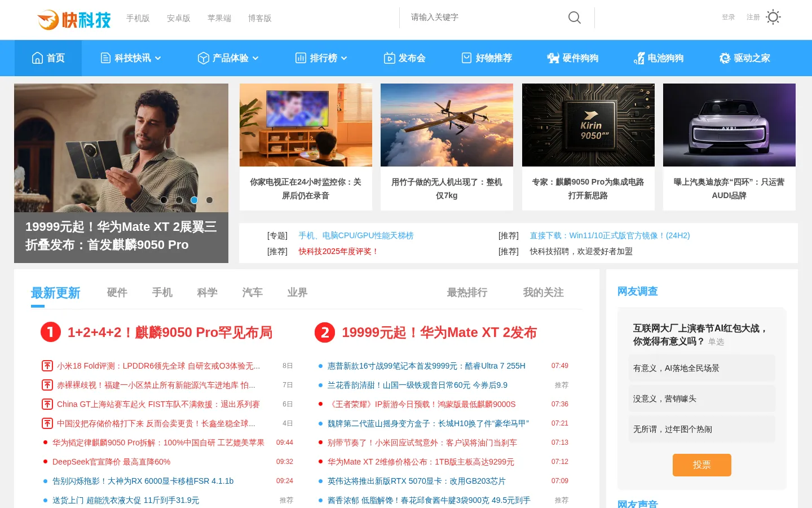Open the AUDI car article thumbnail
812x508 pixels.
tap(729, 125)
